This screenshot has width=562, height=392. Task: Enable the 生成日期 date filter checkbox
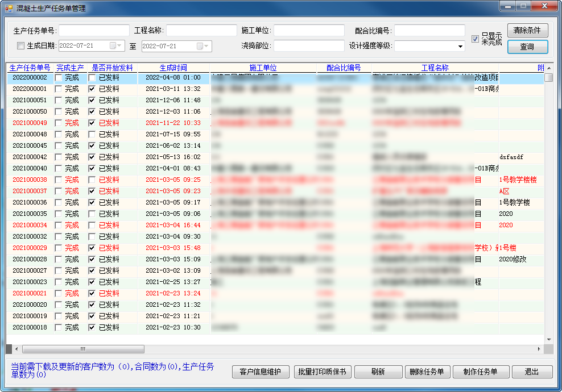pyautogui.click(x=21, y=46)
